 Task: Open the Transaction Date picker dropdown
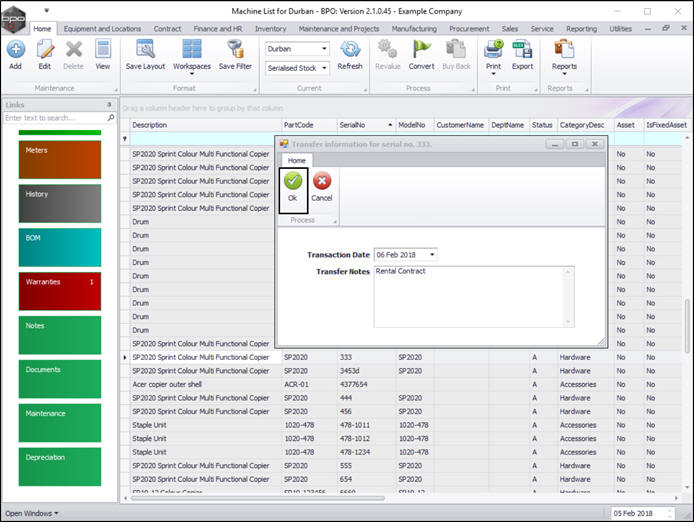[x=431, y=255]
